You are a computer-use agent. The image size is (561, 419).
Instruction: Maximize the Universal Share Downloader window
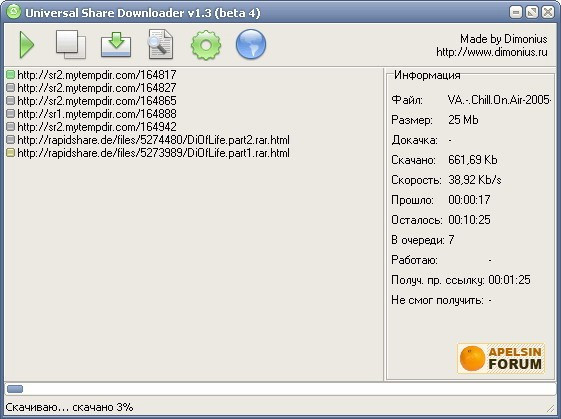[x=532, y=13]
